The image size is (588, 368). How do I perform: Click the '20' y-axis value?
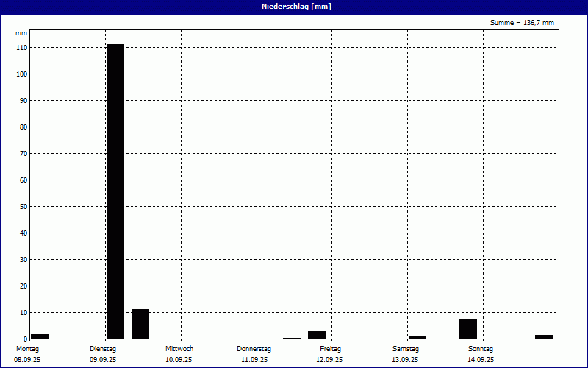coord(24,286)
